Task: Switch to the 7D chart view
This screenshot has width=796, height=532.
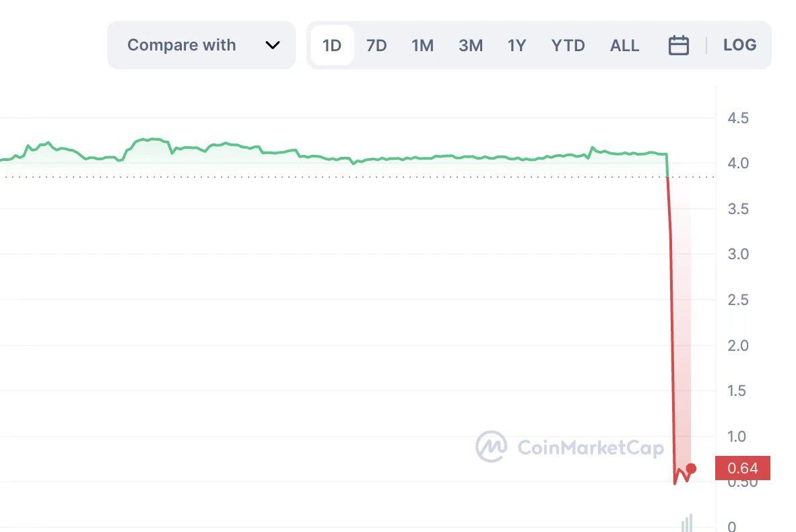Action: [x=377, y=45]
